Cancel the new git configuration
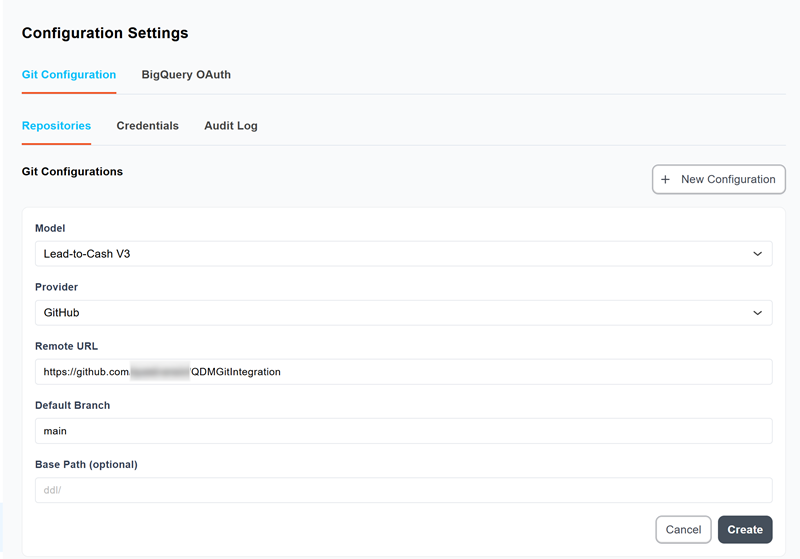The height and width of the screenshot is (559, 800). pos(683,529)
